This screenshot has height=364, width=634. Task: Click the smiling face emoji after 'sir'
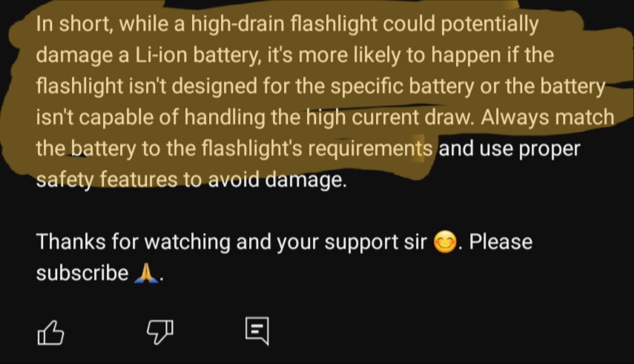tap(445, 242)
